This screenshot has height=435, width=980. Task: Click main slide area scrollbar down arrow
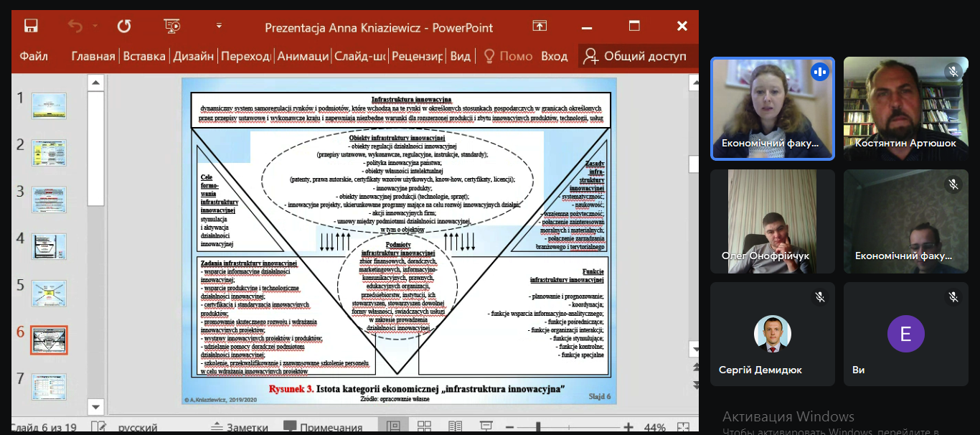[694, 350]
